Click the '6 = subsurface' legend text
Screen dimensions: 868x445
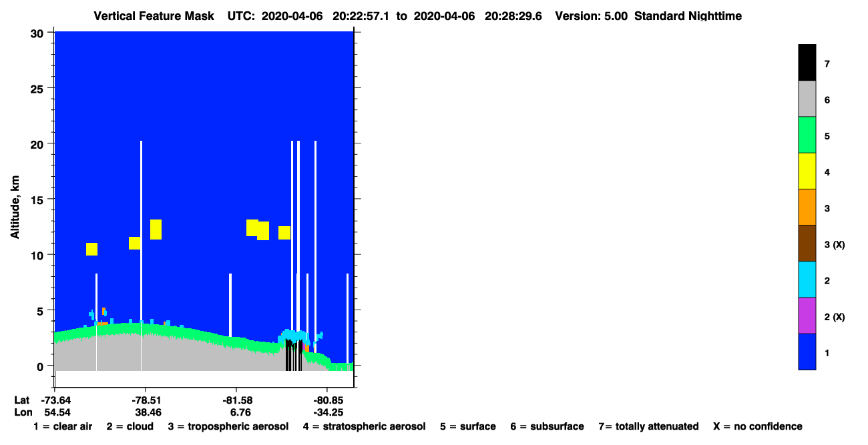(547, 426)
